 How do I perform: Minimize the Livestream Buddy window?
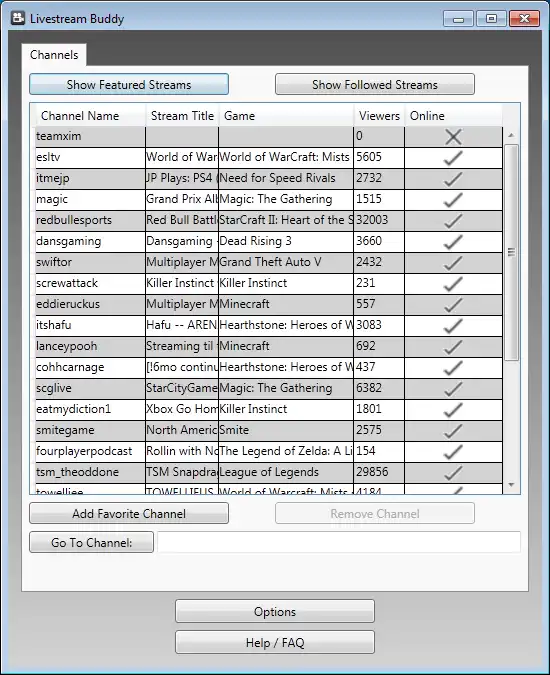[459, 19]
